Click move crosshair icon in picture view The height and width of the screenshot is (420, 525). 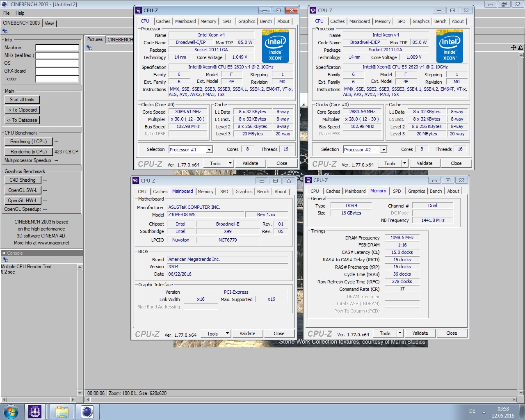(514, 48)
